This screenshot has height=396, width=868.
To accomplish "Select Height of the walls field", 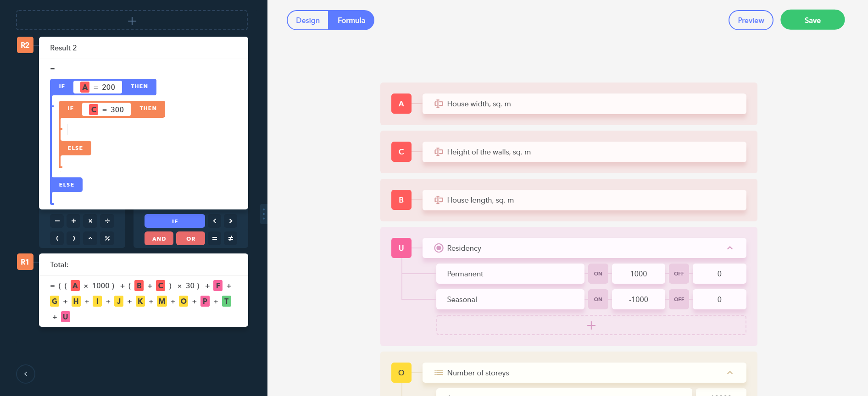I will [584, 152].
